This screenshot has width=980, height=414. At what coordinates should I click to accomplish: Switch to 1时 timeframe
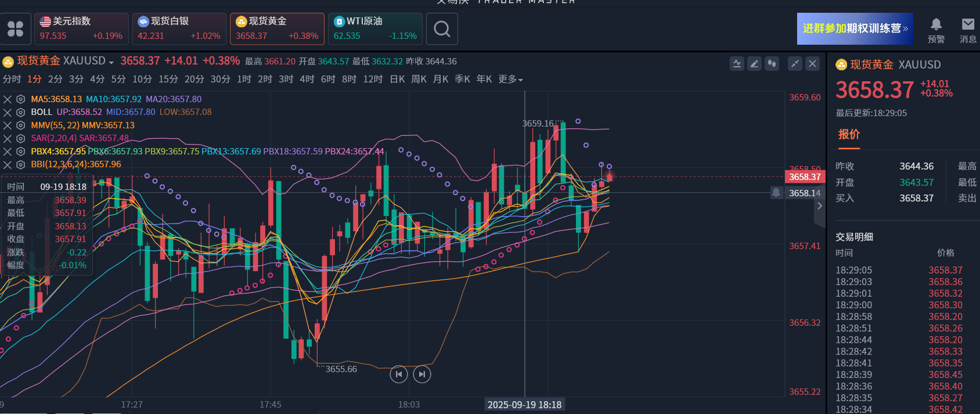click(244, 79)
